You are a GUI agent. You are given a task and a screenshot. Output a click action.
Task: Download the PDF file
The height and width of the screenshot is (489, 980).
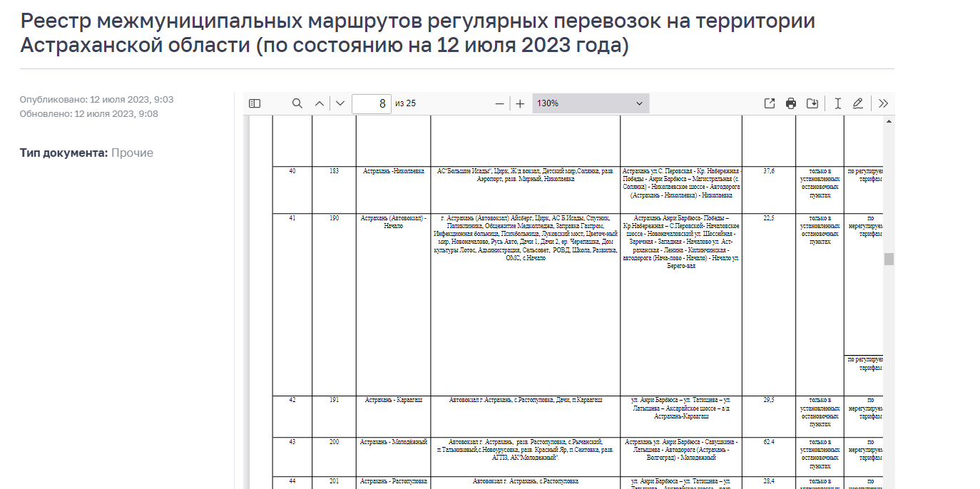click(x=812, y=103)
